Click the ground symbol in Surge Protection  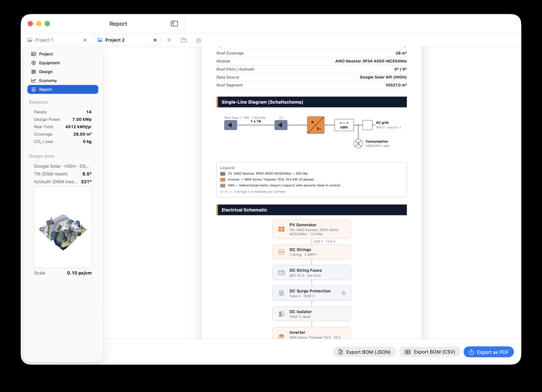coord(343,293)
